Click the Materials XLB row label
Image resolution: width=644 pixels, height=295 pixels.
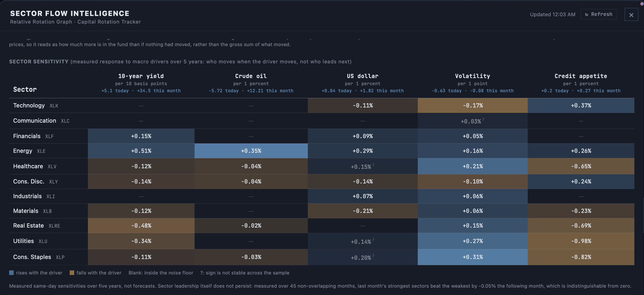tap(32, 211)
